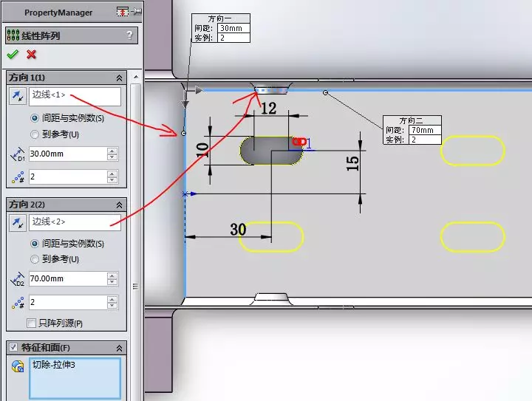Screen dimensions: 532x401
Task: Click the PropertyManager scrollbar grip
Action: (x=135, y=287)
